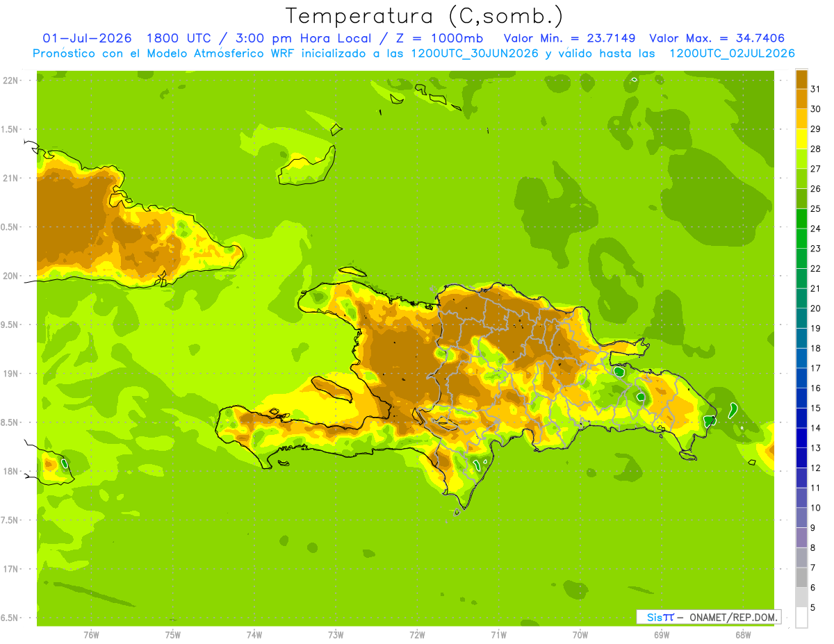This screenshot has height=644, width=834.
Task: Click the "Valor Max. = 34.7406" value
Action: tap(717, 38)
